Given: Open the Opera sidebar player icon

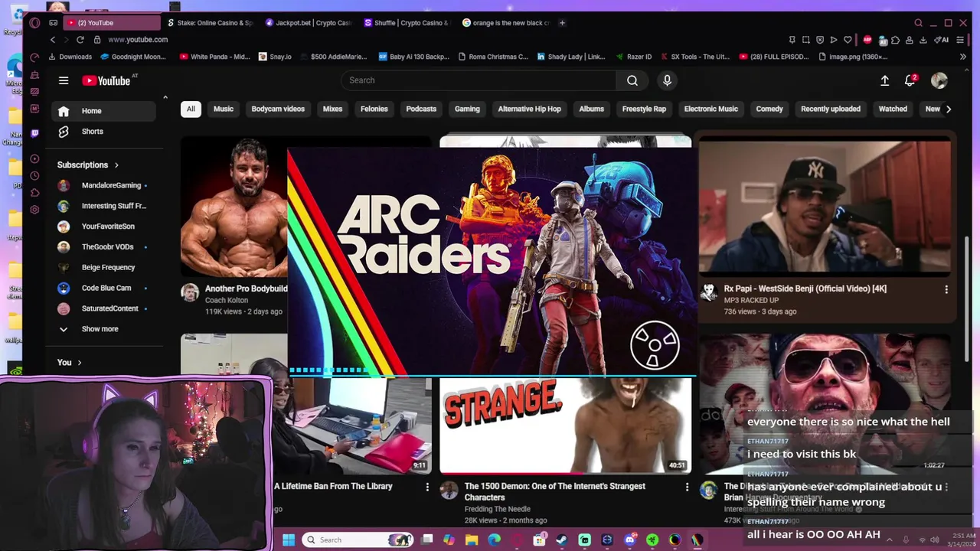Looking at the screenshot, I should (34, 159).
